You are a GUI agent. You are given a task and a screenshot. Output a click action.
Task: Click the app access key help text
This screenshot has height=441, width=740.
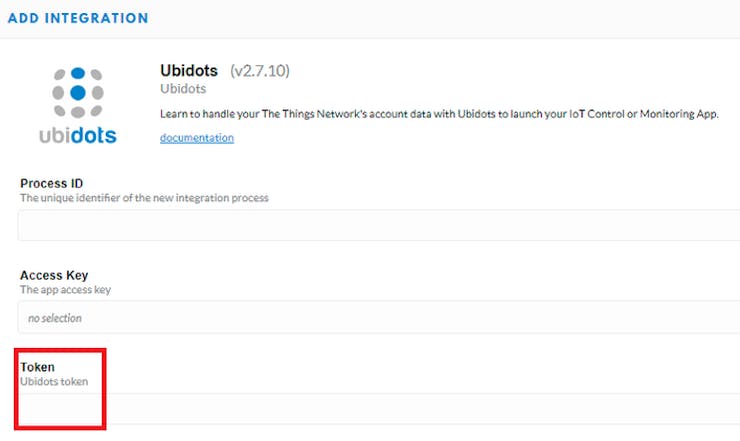66,290
